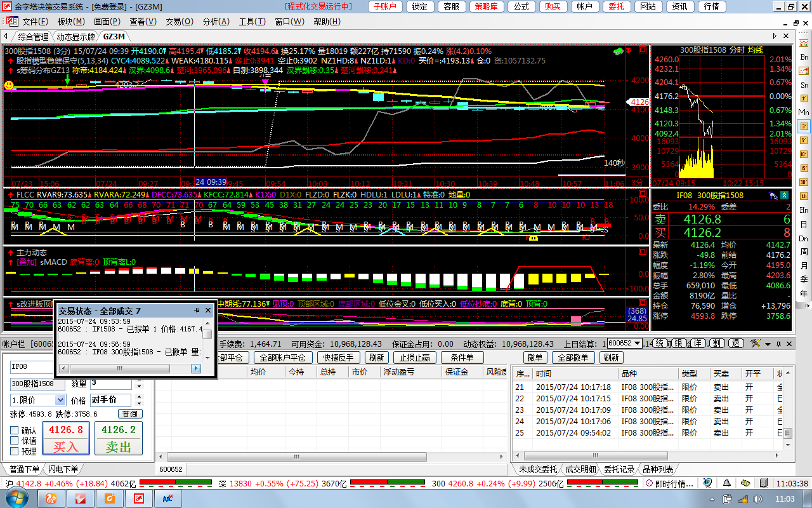Open the 策略库 button in title bar
Screen dimensions: 812x508
[486, 6]
